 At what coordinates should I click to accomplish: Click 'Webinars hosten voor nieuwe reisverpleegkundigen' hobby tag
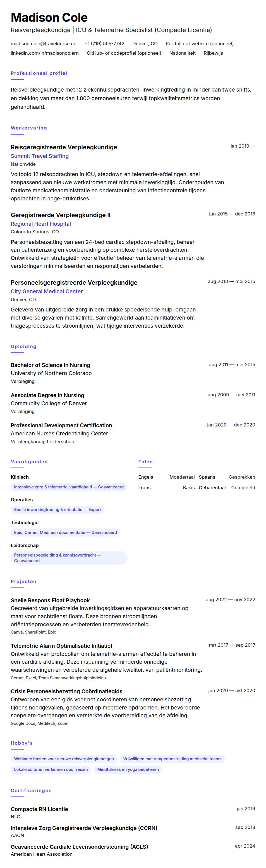coord(64,759)
